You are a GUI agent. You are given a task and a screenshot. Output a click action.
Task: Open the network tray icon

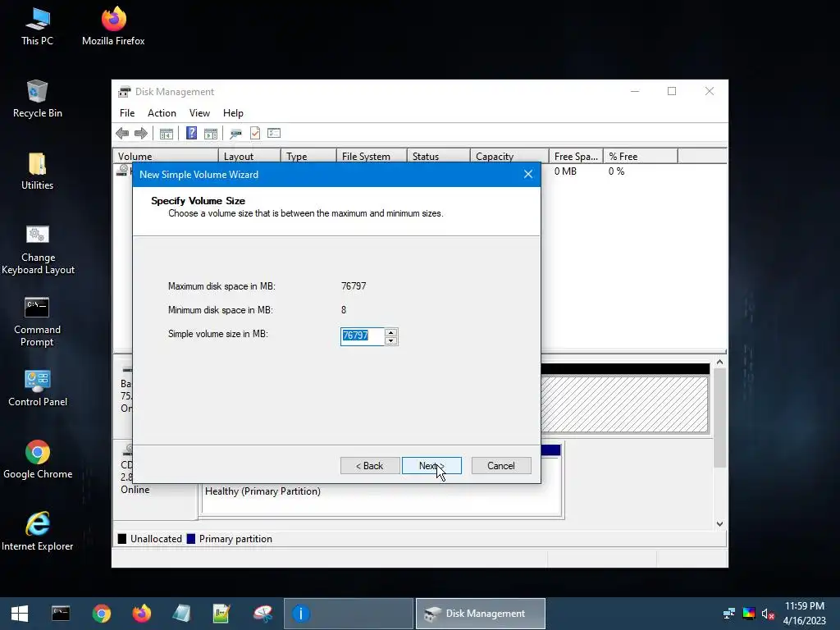(729, 614)
